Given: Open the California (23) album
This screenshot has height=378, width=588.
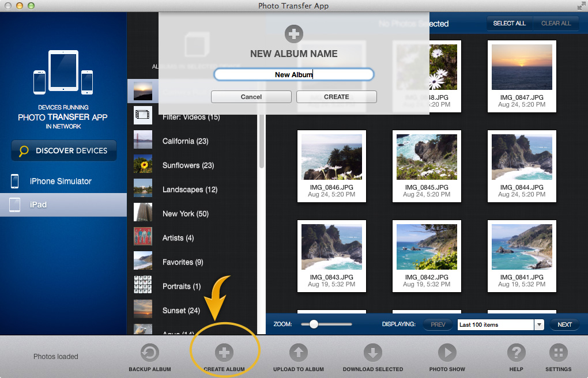Looking at the screenshot, I should tap(185, 141).
